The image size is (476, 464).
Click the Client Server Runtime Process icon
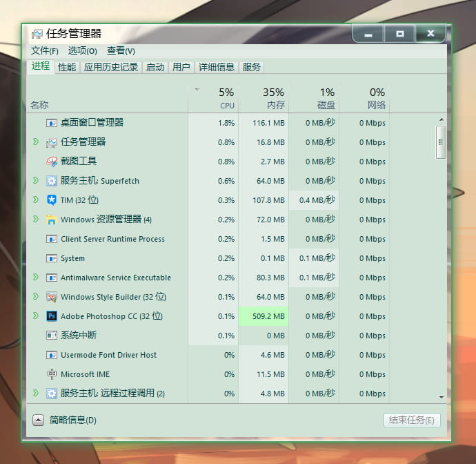[52, 239]
